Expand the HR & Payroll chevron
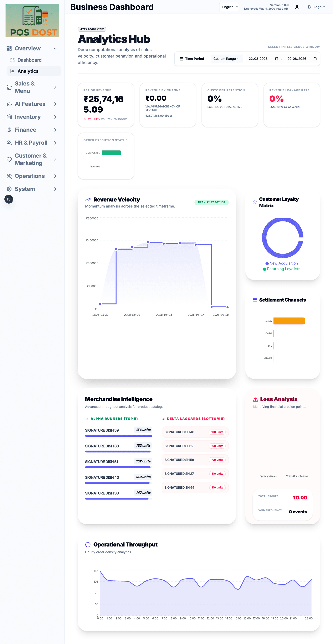The width and height of the screenshot is (333, 644). coord(55,143)
